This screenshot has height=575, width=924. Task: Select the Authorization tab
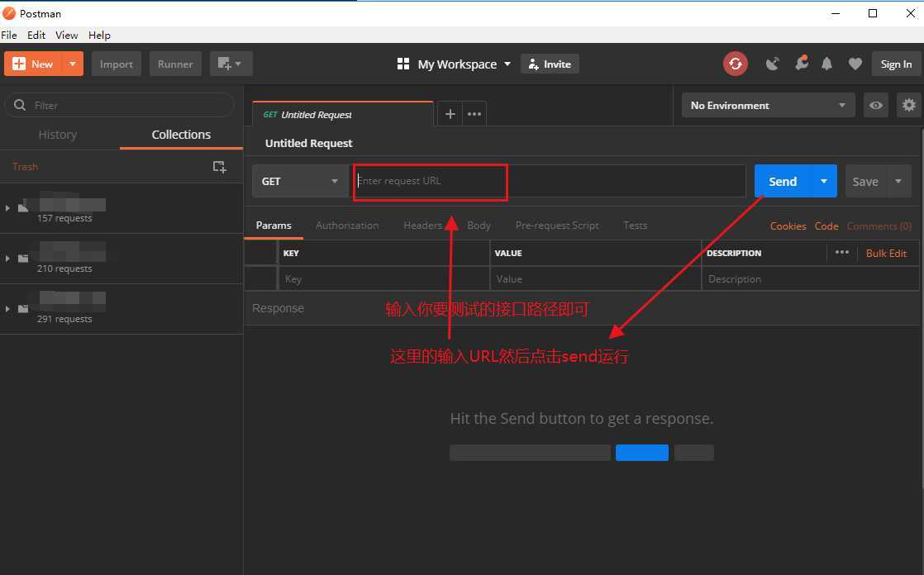[347, 225]
